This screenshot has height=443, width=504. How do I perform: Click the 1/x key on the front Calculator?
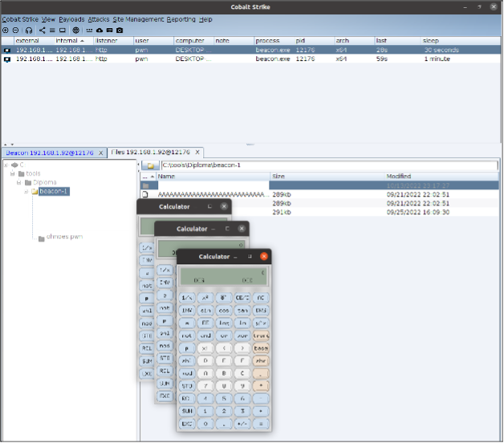[x=187, y=298]
